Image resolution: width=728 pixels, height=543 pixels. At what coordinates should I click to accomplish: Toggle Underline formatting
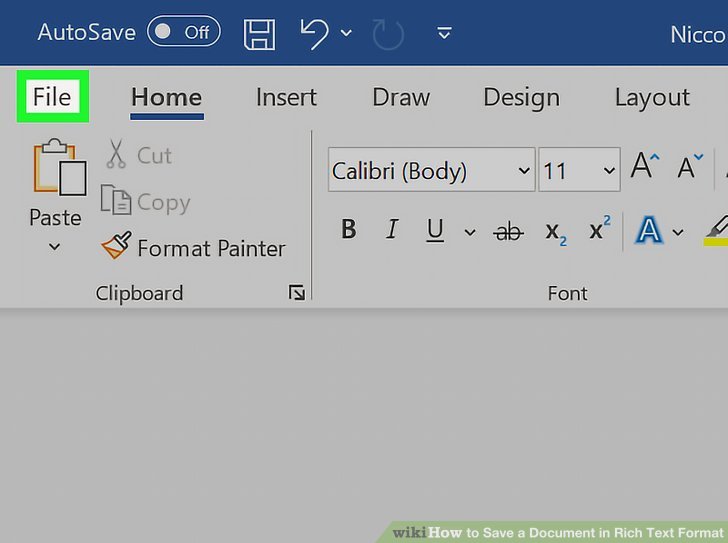[x=435, y=230]
